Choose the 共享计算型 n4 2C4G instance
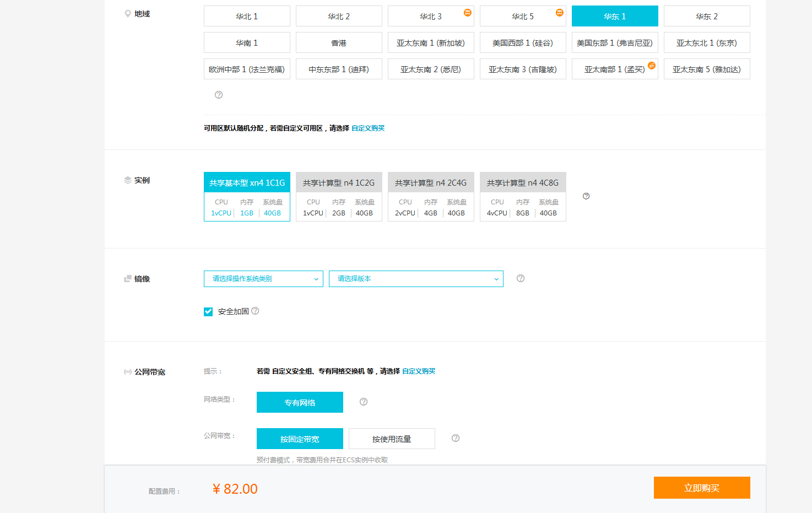Image resolution: width=812 pixels, height=513 pixels. point(431,197)
